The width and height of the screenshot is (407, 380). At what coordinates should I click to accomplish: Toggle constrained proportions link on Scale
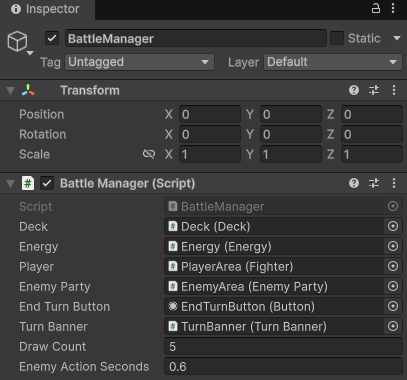[149, 154]
